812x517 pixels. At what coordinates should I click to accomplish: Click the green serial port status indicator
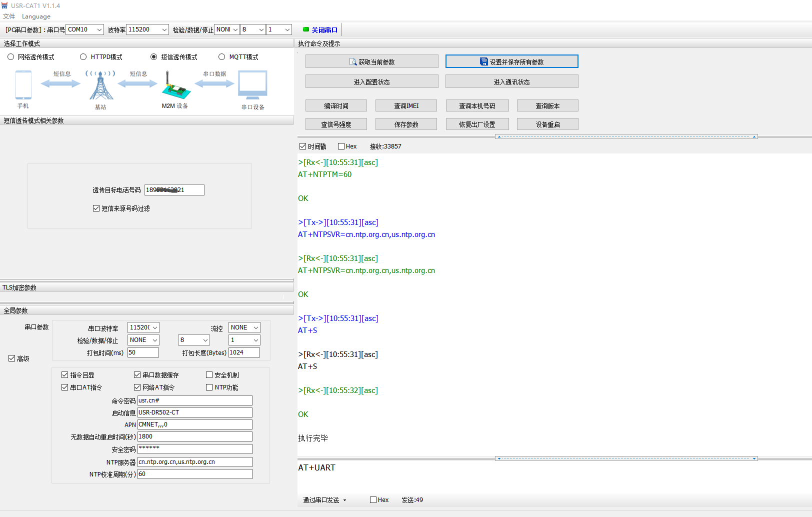click(306, 29)
